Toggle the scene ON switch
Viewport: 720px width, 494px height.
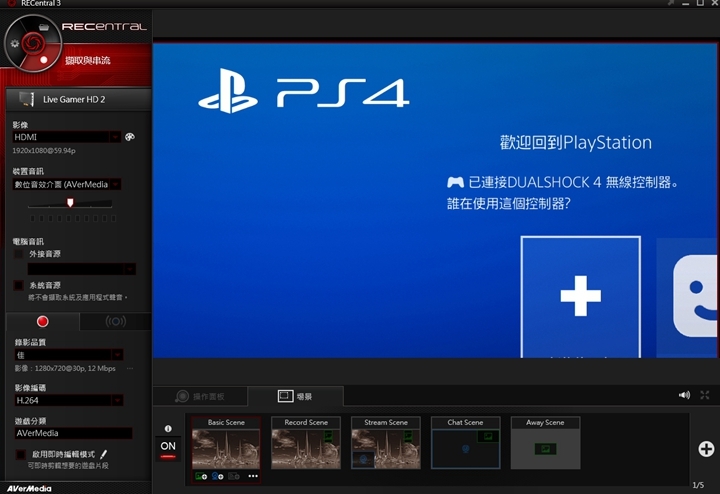pyautogui.click(x=168, y=449)
